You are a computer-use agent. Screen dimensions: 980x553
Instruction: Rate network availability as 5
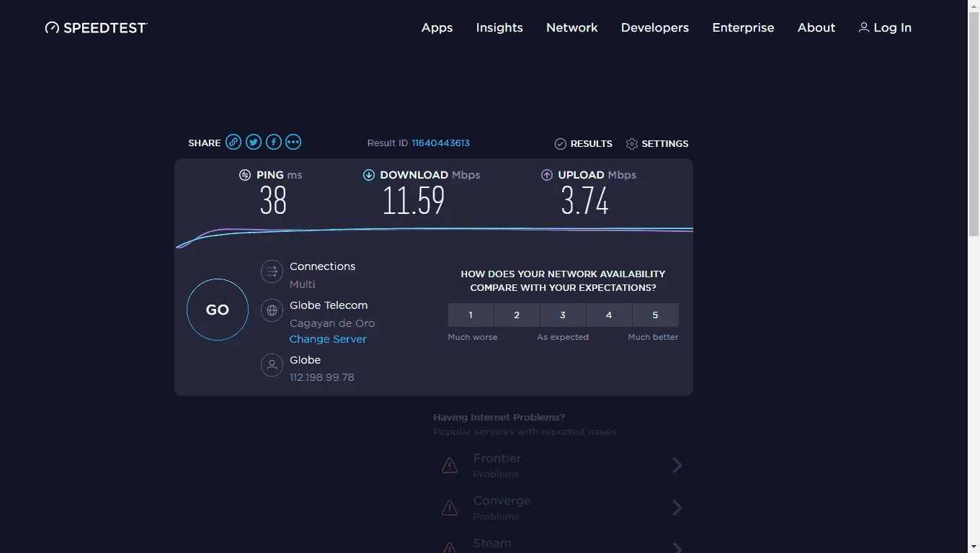click(x=655, y=315)
